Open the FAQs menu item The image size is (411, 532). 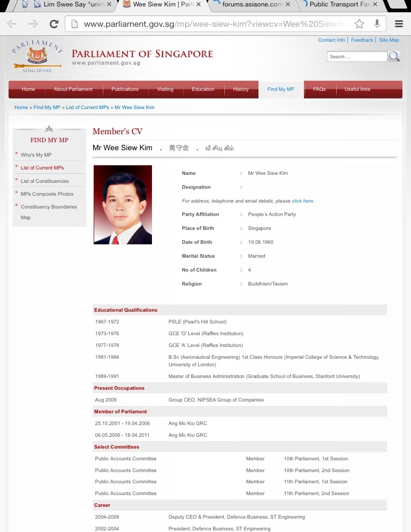(x=319, y=89)
